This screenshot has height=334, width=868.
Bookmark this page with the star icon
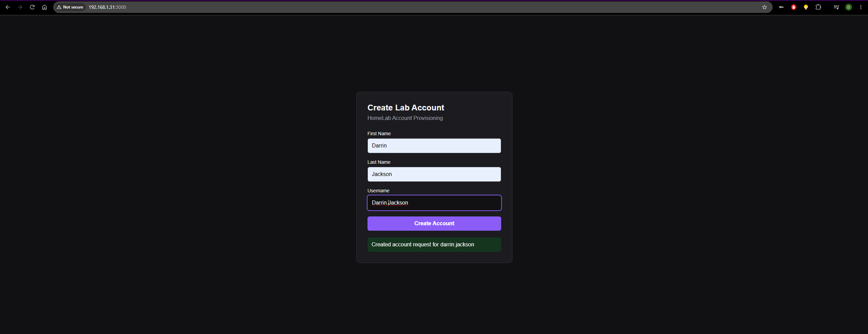pyautogui.click(x=765, y=7)
